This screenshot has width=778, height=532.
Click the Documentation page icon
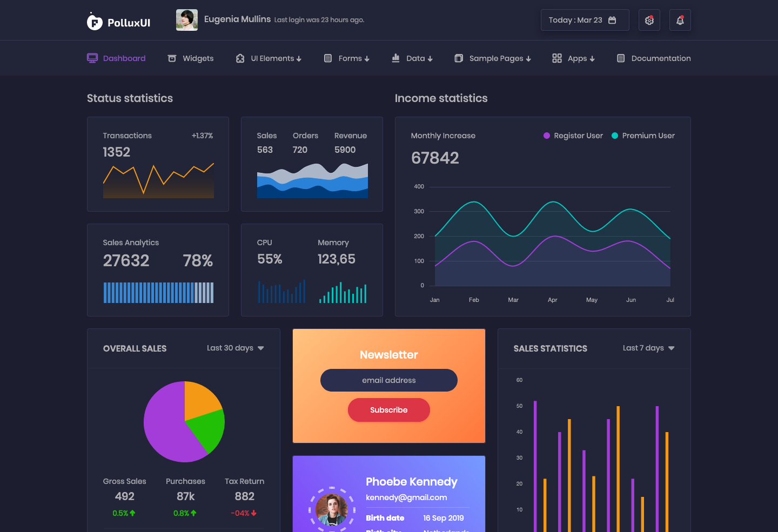[x=621, y=58]
